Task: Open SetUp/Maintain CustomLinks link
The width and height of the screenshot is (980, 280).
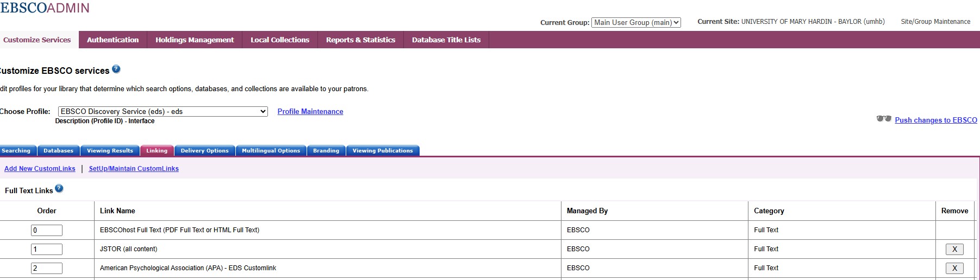Action: coord(134,169)
